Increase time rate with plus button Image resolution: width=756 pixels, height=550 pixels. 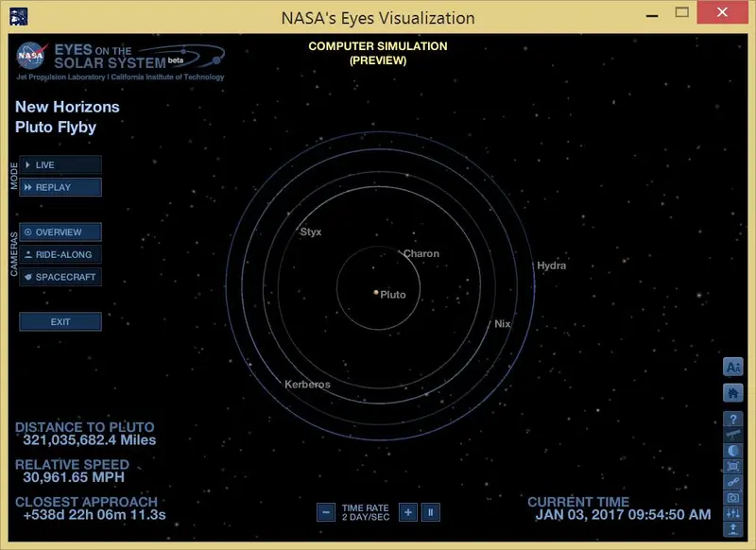click(x=408, y=512)
